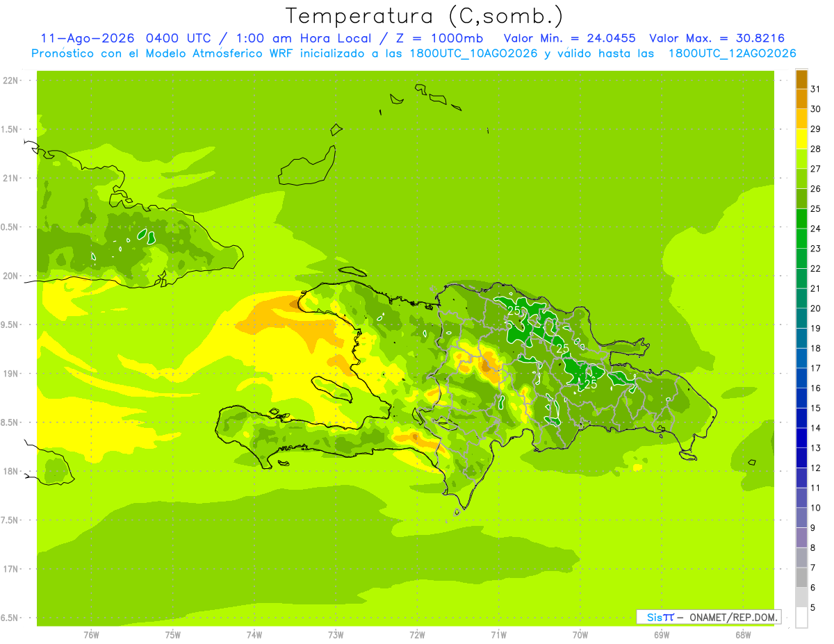Click the legend value "27"
This screenshot has width=834, height=644.
tap(816, 169)
